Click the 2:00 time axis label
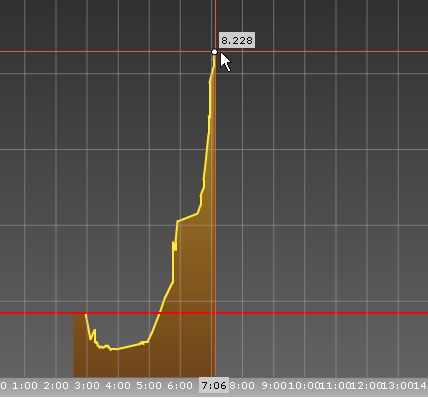Image resolution: width=428 pixels, height=398 pixels. 56,386
